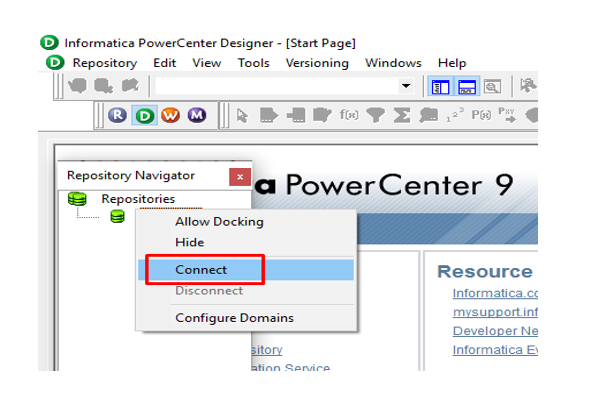Launch Workflow Monitor (M) tool
Viewport: 596px width, 411px height.
pyautogui.click(x=197, y=115)
